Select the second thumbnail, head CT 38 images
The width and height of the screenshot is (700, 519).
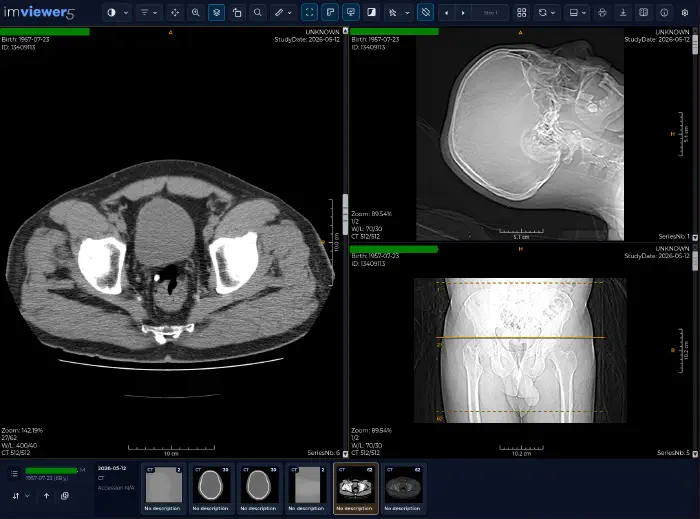[211, 489]
